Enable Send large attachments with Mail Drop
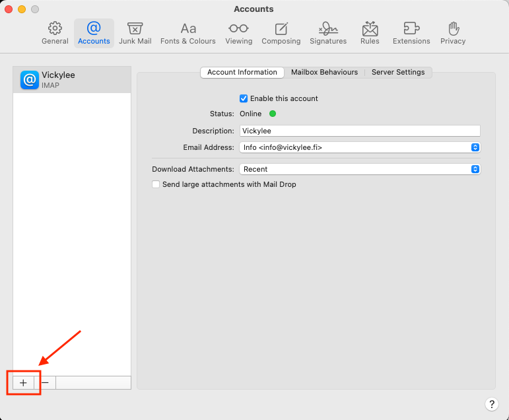The height and width of the screenshot is (420, 509). (x=156, y=185)
